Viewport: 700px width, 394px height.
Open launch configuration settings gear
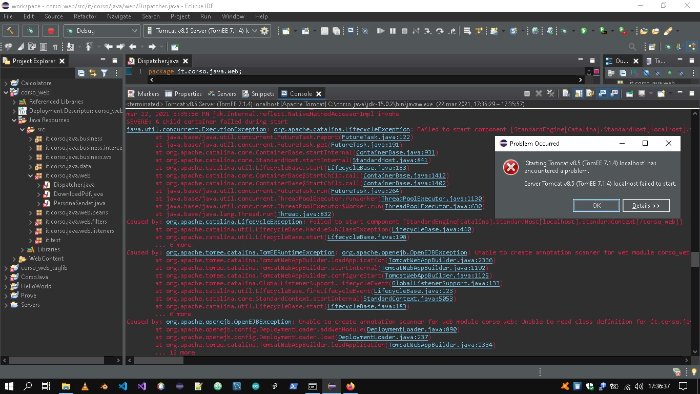click(x=264, y=31)
